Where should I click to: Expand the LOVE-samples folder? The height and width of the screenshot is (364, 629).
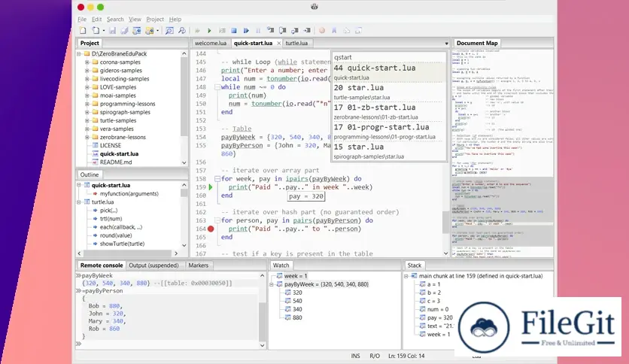click(87, 87)
